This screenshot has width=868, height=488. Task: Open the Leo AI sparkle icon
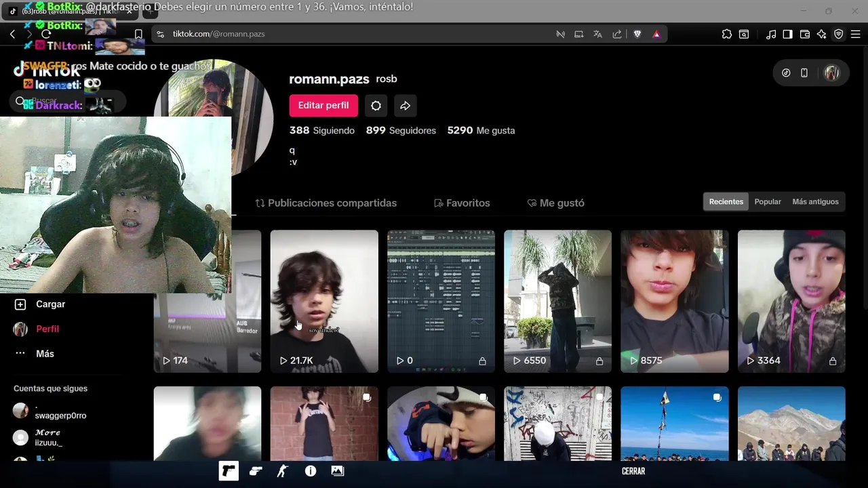coord(822,34)
